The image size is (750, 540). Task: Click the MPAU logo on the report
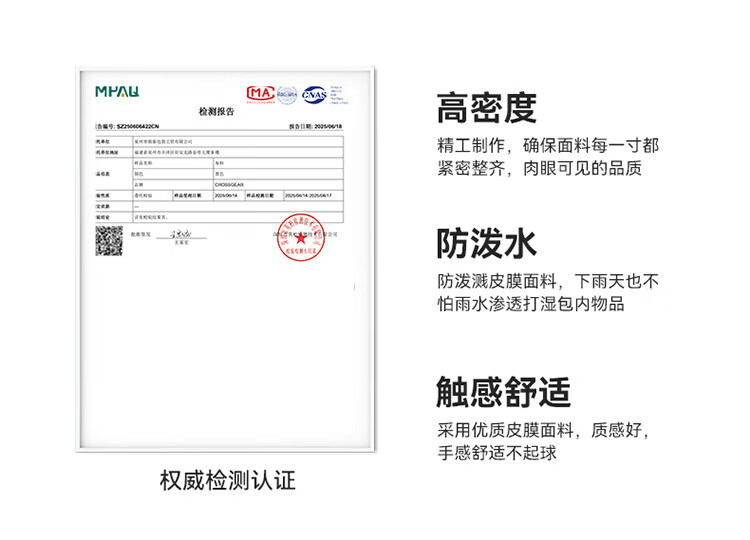tap(117, 91)
